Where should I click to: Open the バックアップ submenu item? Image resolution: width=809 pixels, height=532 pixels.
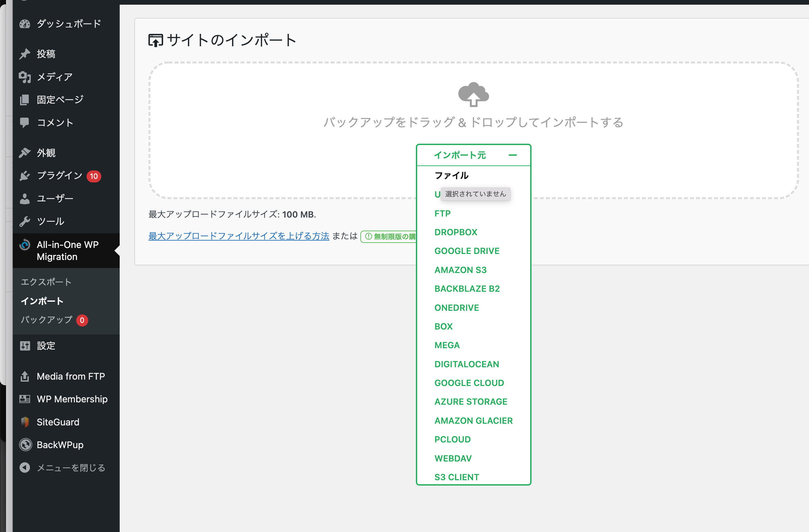point(46,320)
